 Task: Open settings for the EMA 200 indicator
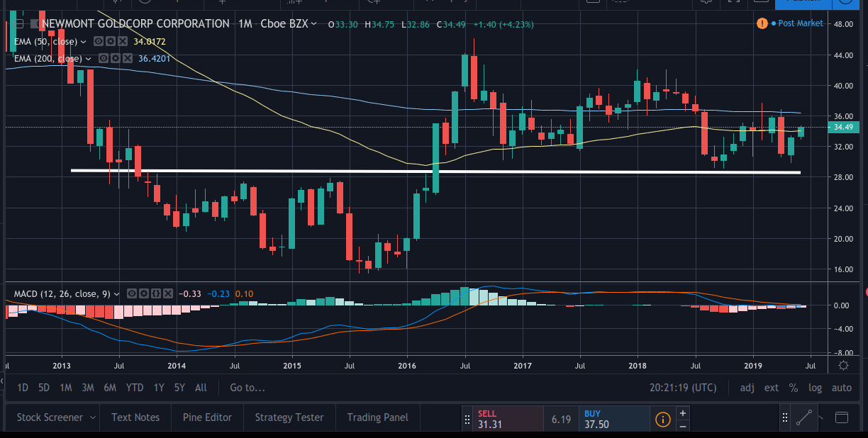click(x=114, y=58)
